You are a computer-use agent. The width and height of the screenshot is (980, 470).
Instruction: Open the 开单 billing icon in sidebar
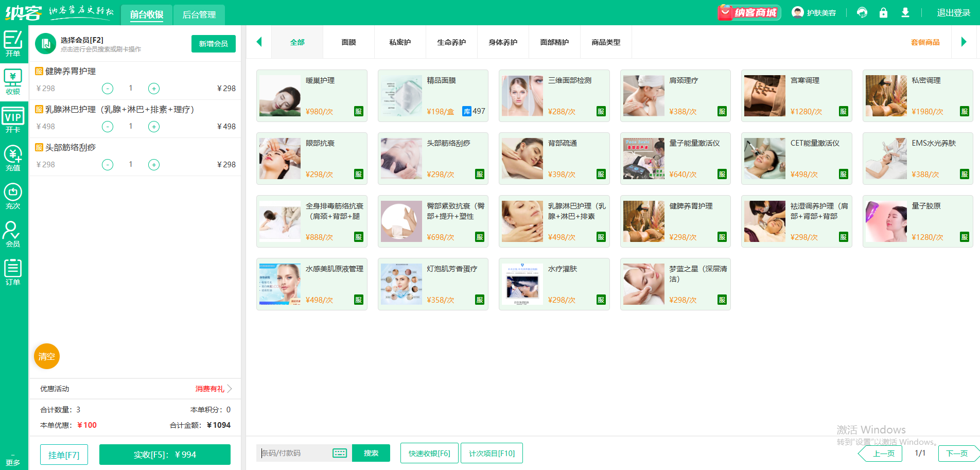(x=13, y=44)
